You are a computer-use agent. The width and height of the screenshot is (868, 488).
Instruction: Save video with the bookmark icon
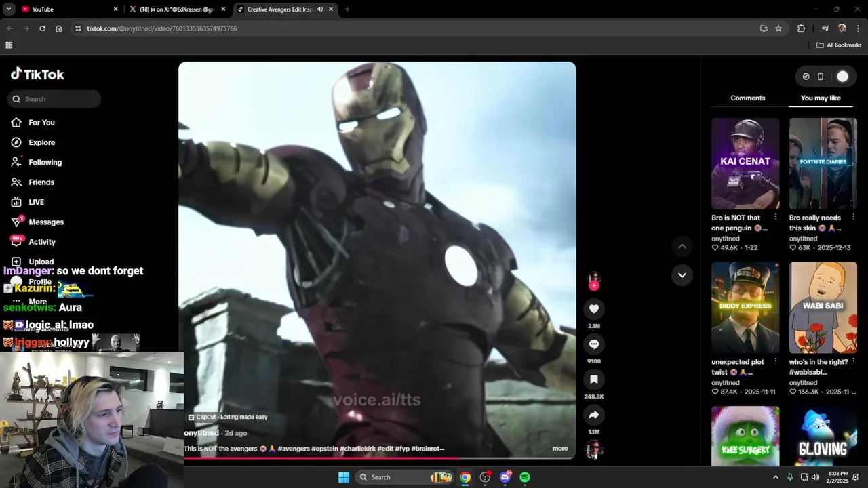click(593, 380)
